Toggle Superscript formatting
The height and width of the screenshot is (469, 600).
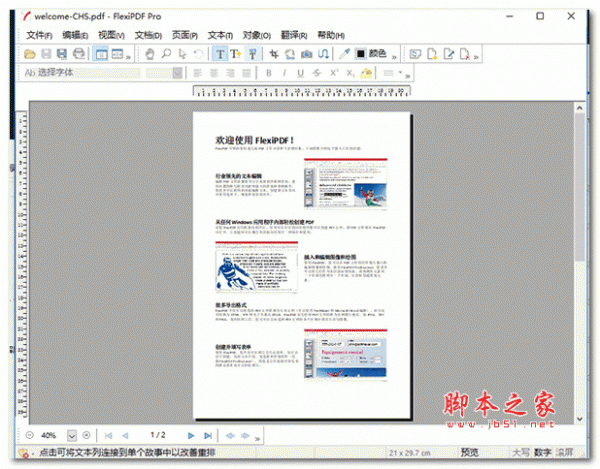(334, 73)
